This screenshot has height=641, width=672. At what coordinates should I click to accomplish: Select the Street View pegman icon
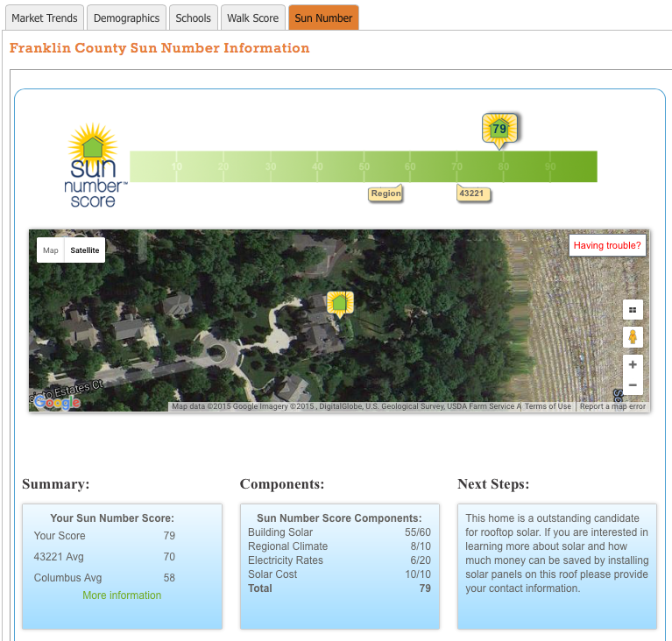(x=633, y=337)
